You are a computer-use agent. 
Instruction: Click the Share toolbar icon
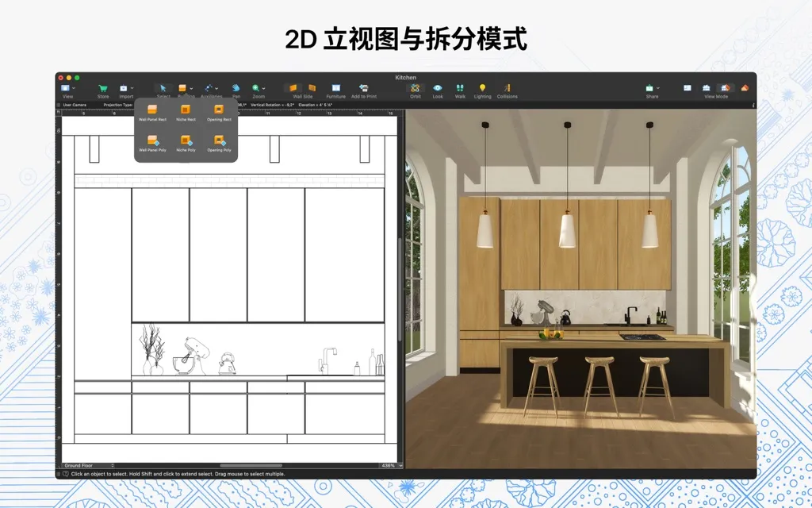(649, 88)
